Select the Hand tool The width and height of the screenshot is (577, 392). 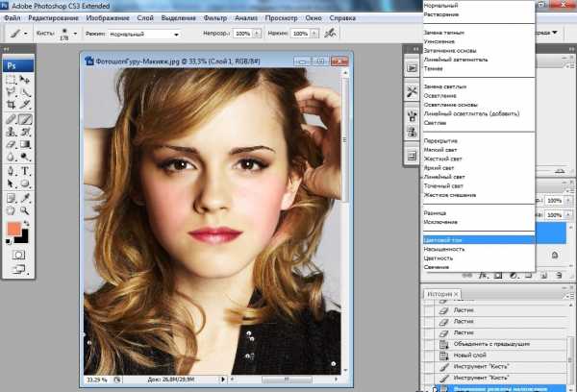click(11, 210)
